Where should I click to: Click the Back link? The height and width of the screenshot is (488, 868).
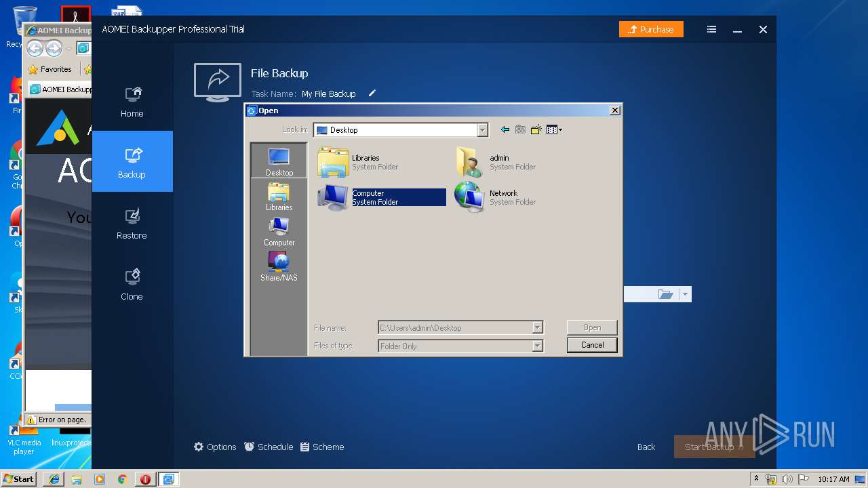[x=646, y=447]
